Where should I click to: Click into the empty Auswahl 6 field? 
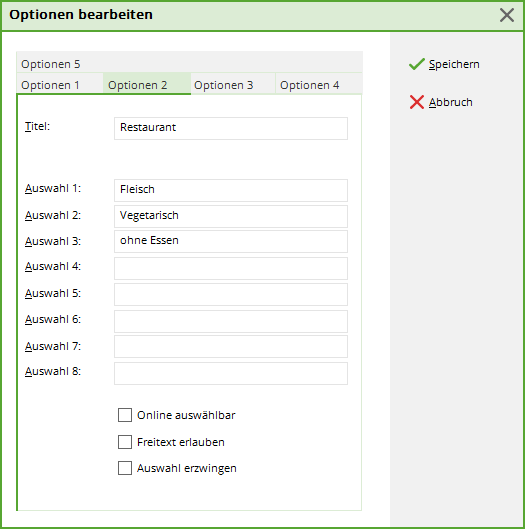(x=231, y=321)
